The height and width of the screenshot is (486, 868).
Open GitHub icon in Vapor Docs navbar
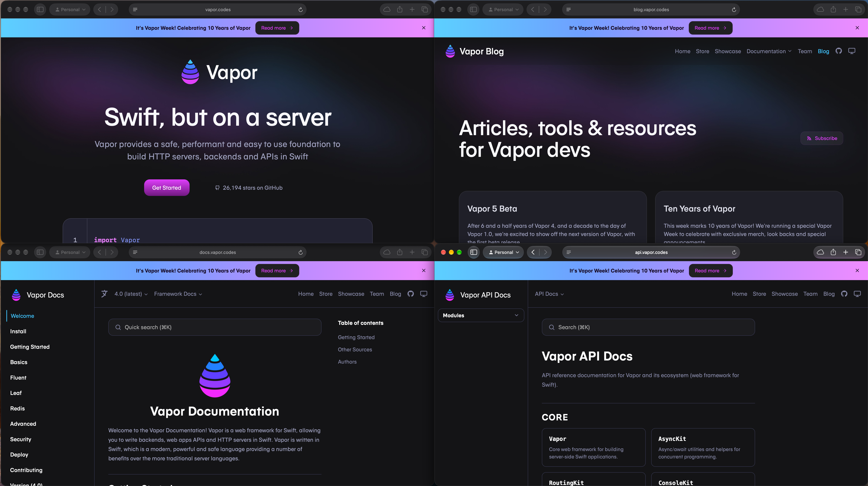pyautogui.click(x=410, y=294)
